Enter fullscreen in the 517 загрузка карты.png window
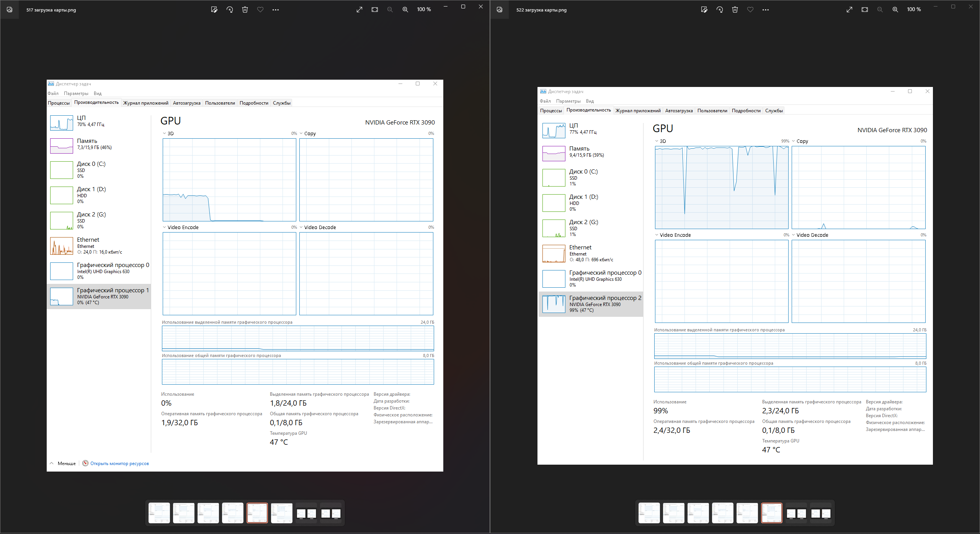 click(x=359, y=10)
